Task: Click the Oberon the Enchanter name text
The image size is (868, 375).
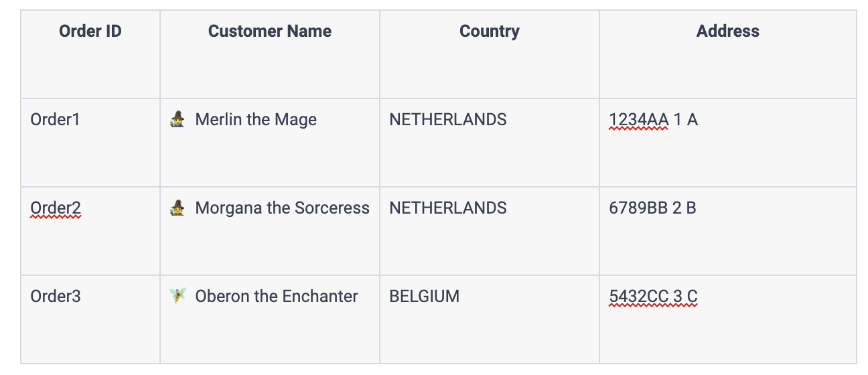Action: pos(277,297)
